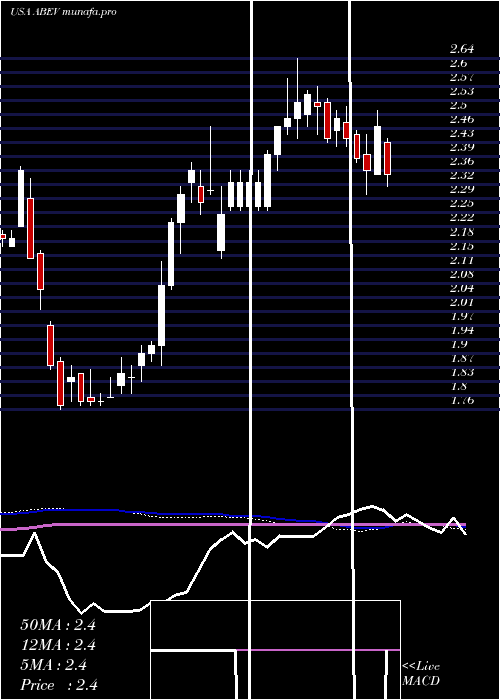The image size is (500, 700).
Task: Select the 1.83 price axis label
Action: 462,372
